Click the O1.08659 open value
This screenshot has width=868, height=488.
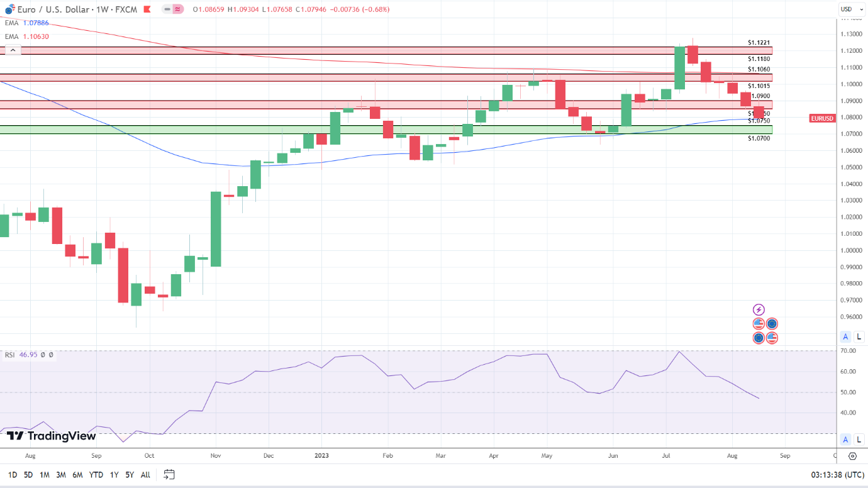[x=208, y=9]
